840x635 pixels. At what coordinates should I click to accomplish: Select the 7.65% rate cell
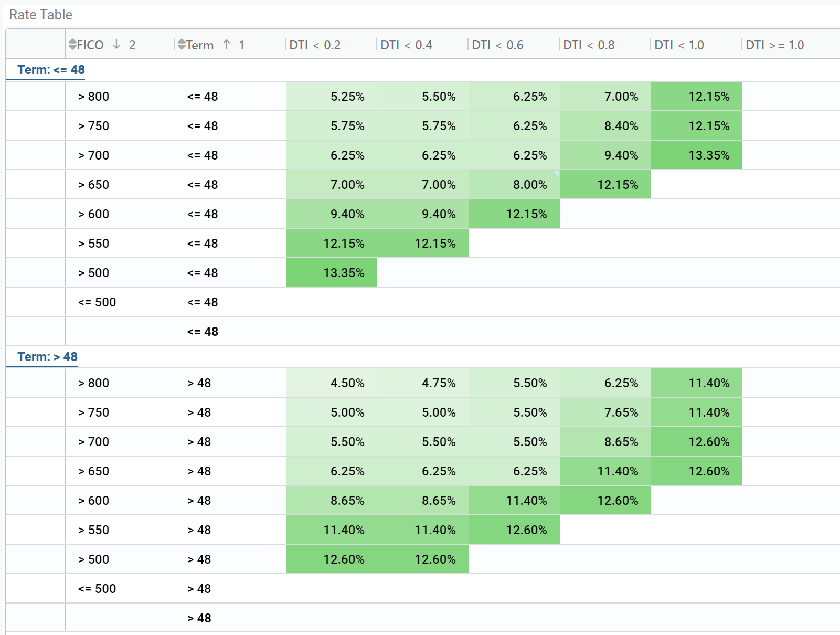tap(605, 412)
